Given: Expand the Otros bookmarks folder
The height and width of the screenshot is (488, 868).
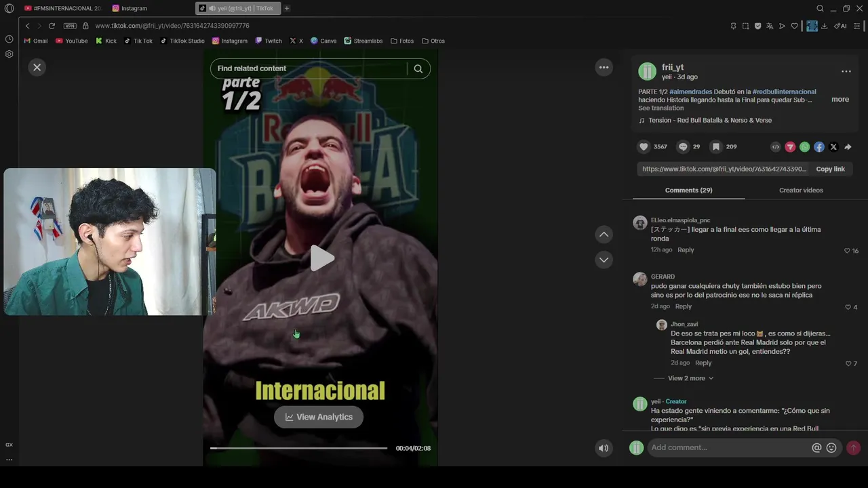Looking at the screenshot, I should click(433, 41).
